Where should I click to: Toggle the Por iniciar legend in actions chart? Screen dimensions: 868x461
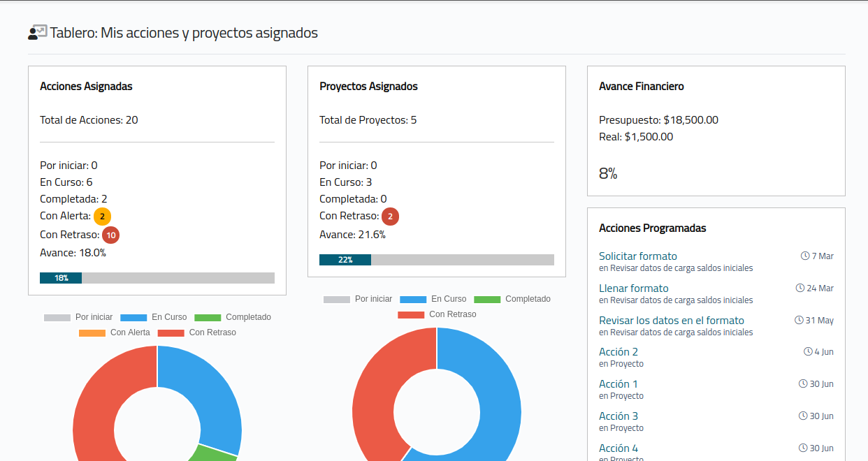point(78,317)
